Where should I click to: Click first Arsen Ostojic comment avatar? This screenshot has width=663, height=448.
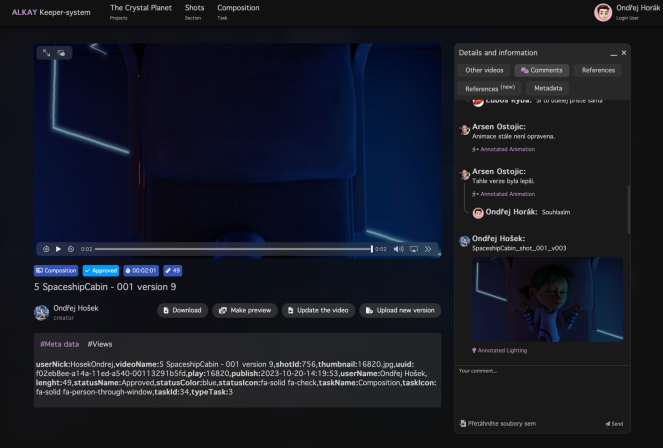pyautogui.click(x=464, y=129)
